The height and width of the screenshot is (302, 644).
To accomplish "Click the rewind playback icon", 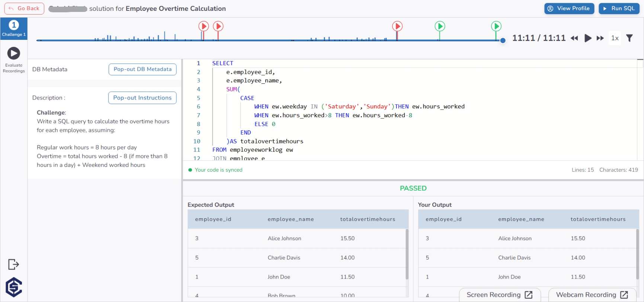I will tap(574, 38).
